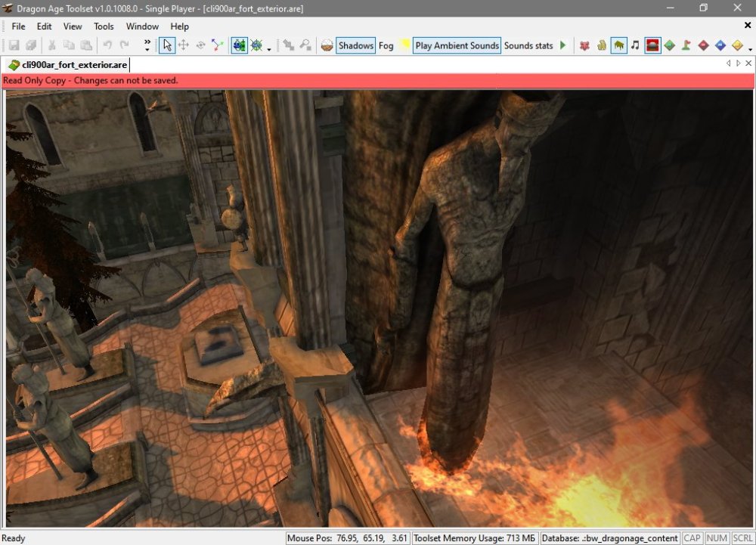
Task: Click the green play arrow
Action: 562,45
